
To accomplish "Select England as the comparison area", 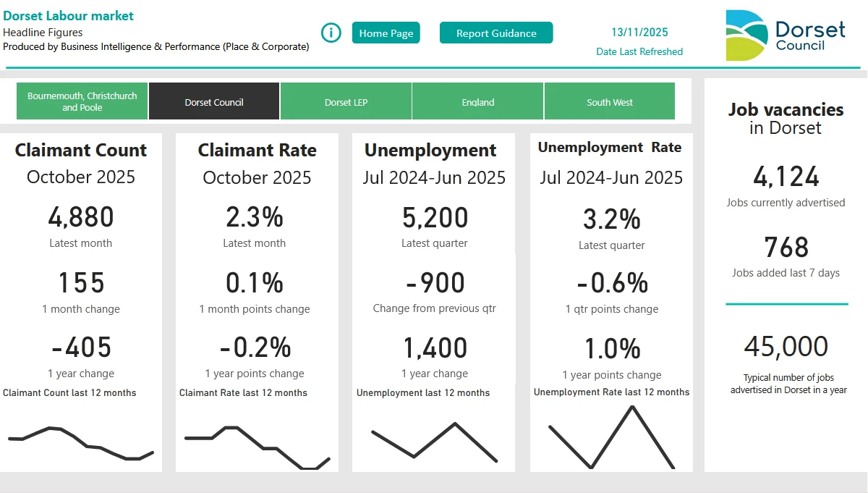I will [477, 101].
